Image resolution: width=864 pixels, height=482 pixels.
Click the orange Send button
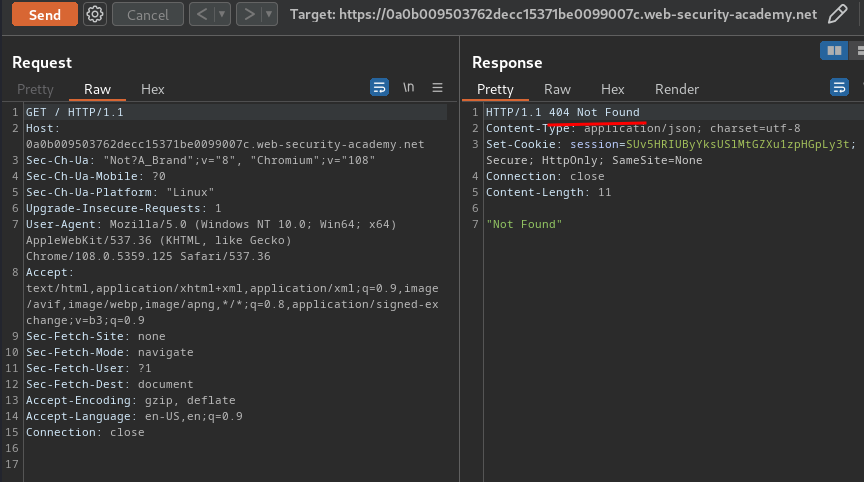pos(45,14)
